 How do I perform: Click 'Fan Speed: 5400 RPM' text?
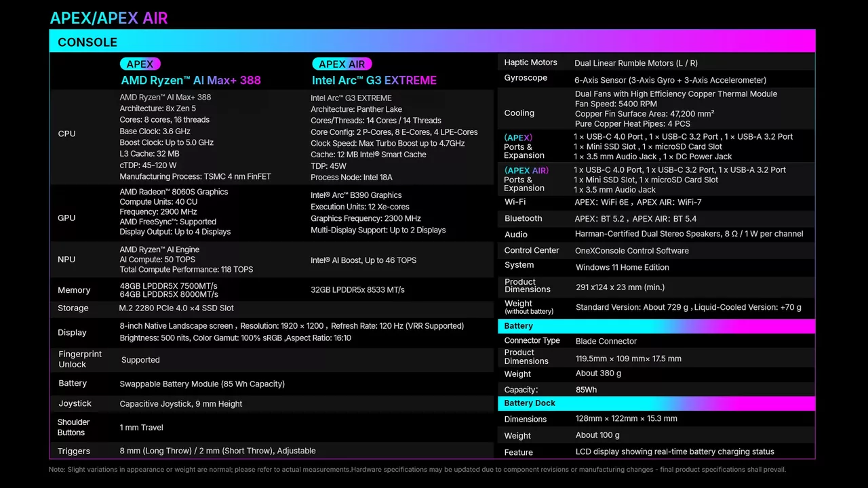click(x=616, y=104)
